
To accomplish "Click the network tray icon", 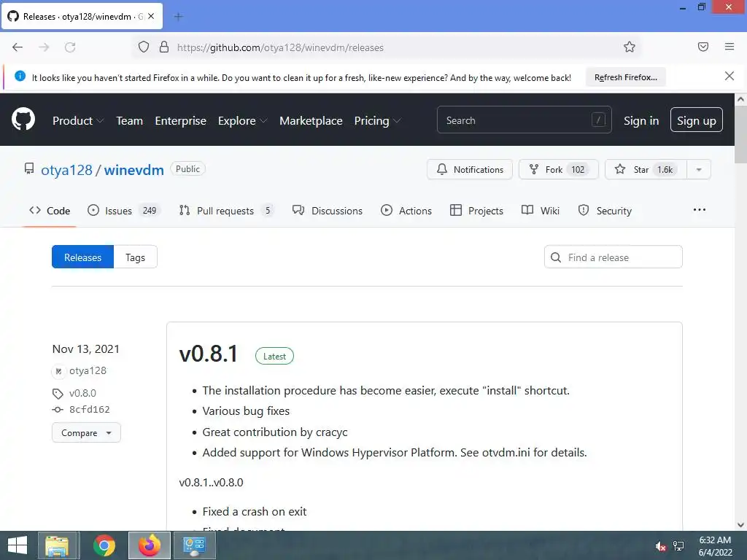I will point(678,546).
